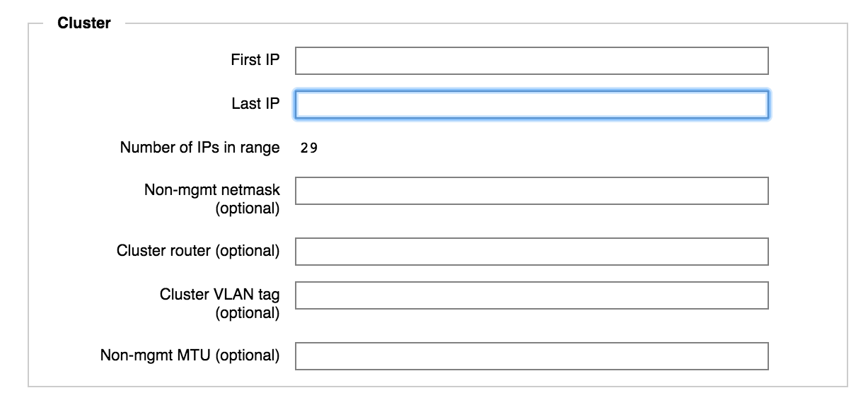This screenshot has width=868, height=400.
Task: Click '(optional)' word beside Cluster router label
Action: 248,251
